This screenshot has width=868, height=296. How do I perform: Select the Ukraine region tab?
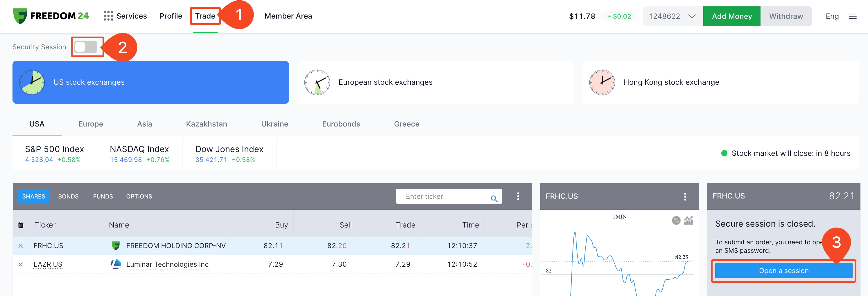pyautogui.click(x=275, y=124)
